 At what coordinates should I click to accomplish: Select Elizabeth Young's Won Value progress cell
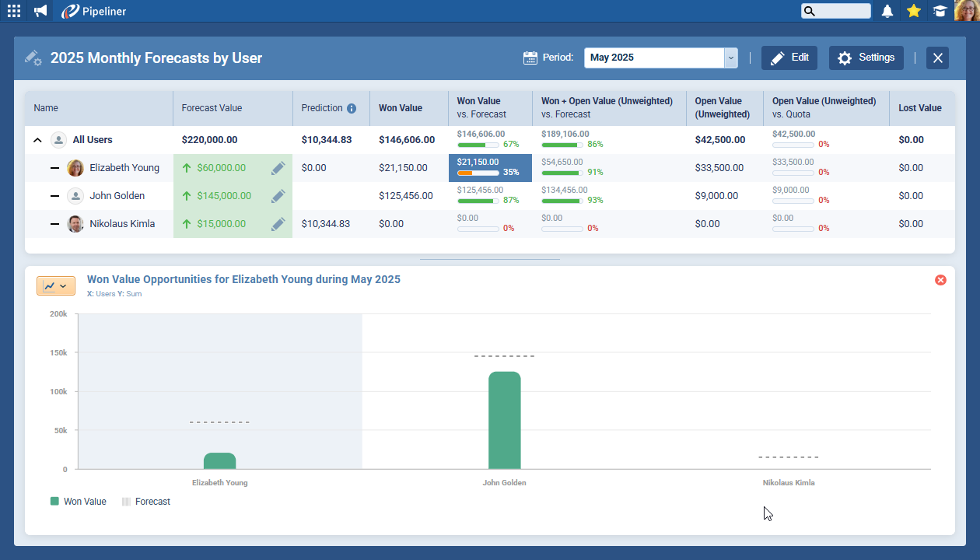490,168
